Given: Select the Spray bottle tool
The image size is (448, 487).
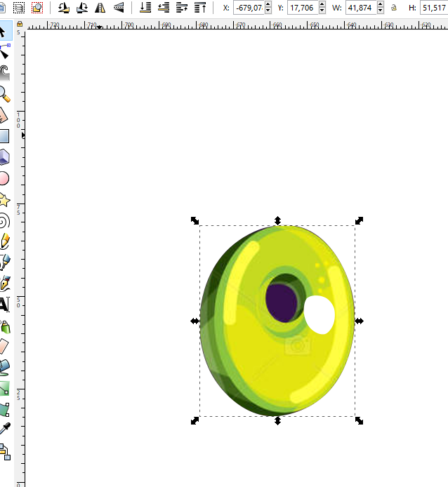Looking at the screenshot, I should [4, 326].
